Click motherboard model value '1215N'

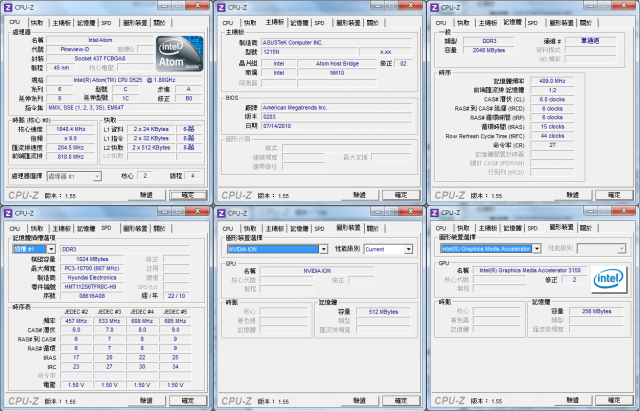[x=309, y=52]
